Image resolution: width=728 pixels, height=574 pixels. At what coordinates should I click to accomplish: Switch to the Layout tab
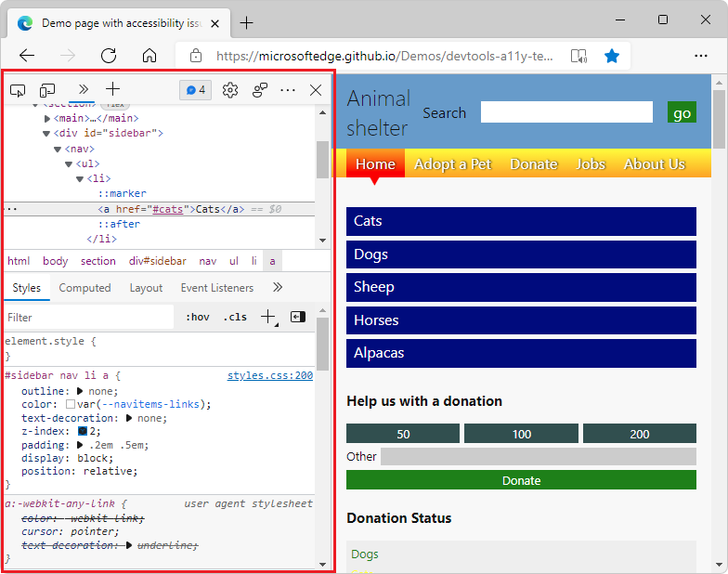tap(146, 288)
